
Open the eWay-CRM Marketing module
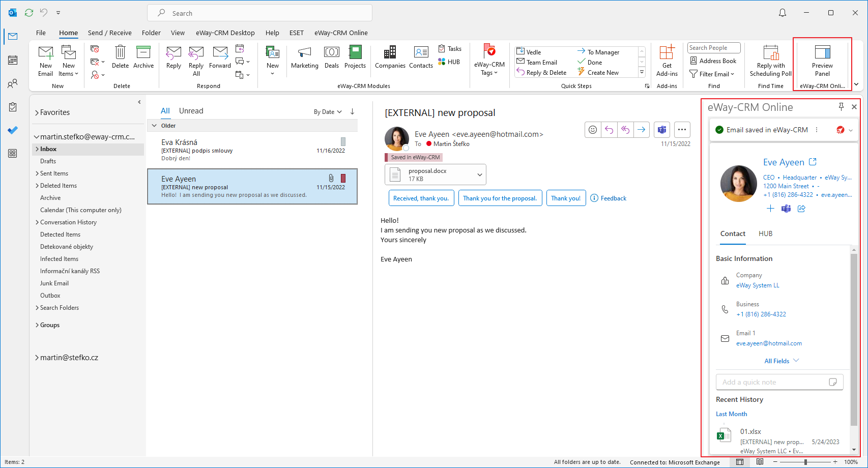pos(305,56)
